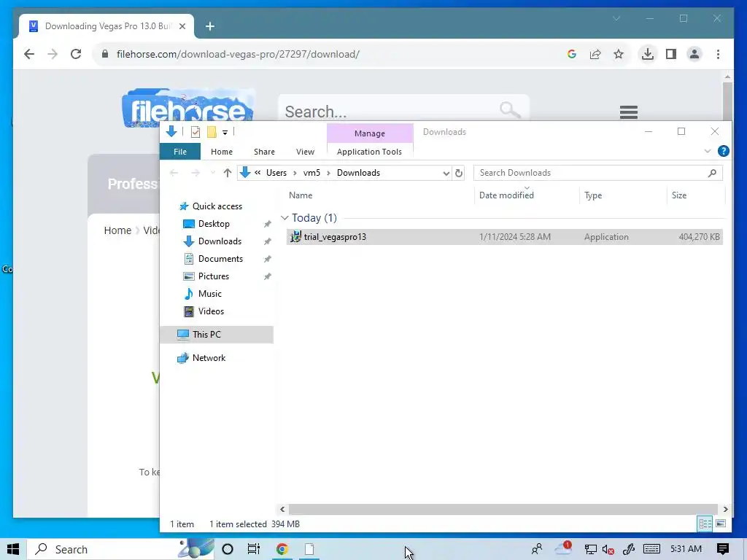The height and width of the screenshot is (560, 747).
Task: Click the Users breadcrumb in the address bar
Action: click(x=276, y=173)
